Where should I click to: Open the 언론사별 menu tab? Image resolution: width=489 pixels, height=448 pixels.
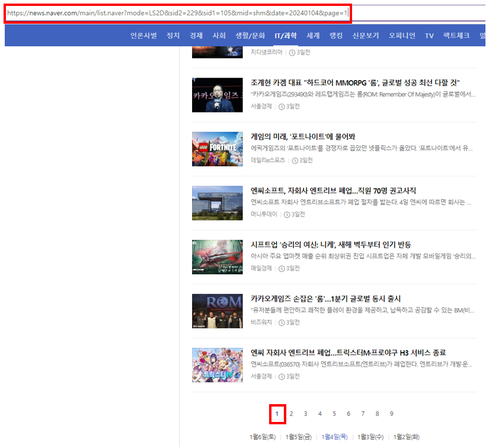click(x=143, y=36)
